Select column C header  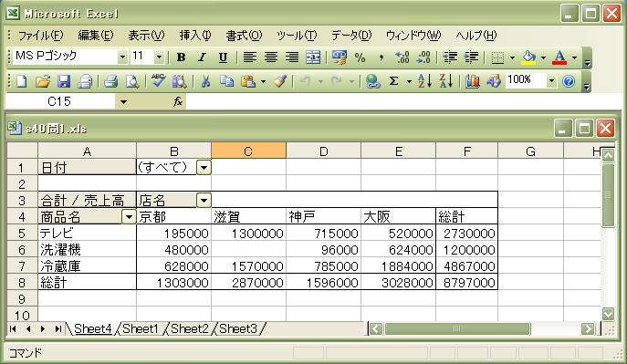(x=248, y=151)
